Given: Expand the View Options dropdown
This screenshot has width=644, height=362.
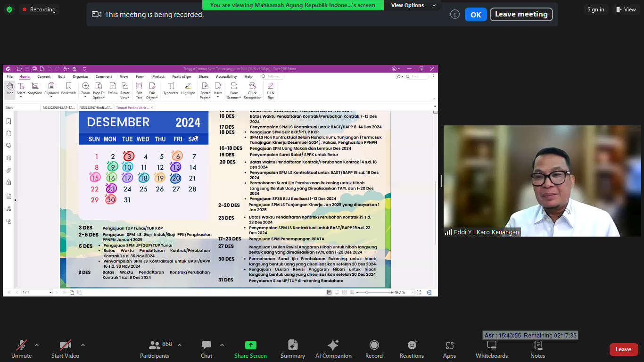Looking at the screenshot, I should pyautogui.click(x=407, y=5).
